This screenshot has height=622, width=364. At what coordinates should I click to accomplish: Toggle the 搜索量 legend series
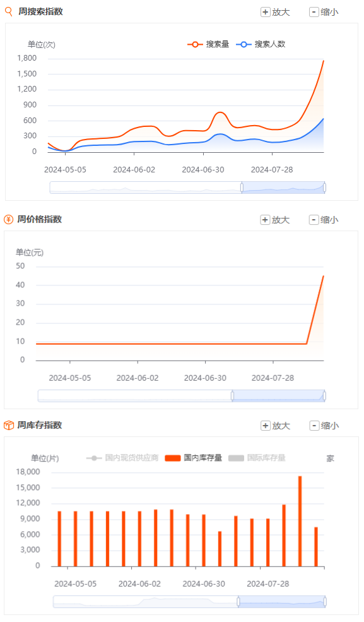pyautogui.click(x=208, y=44)
